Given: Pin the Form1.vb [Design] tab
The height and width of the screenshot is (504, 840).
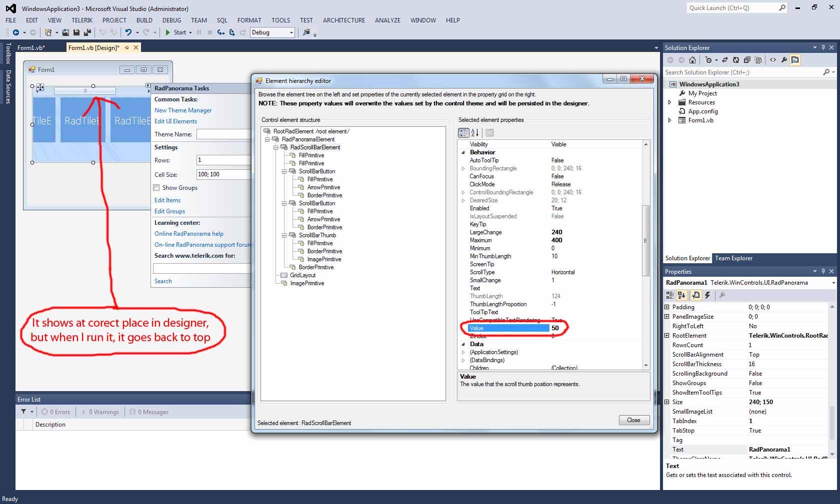Looking at the screenshot, I should 127,48.
